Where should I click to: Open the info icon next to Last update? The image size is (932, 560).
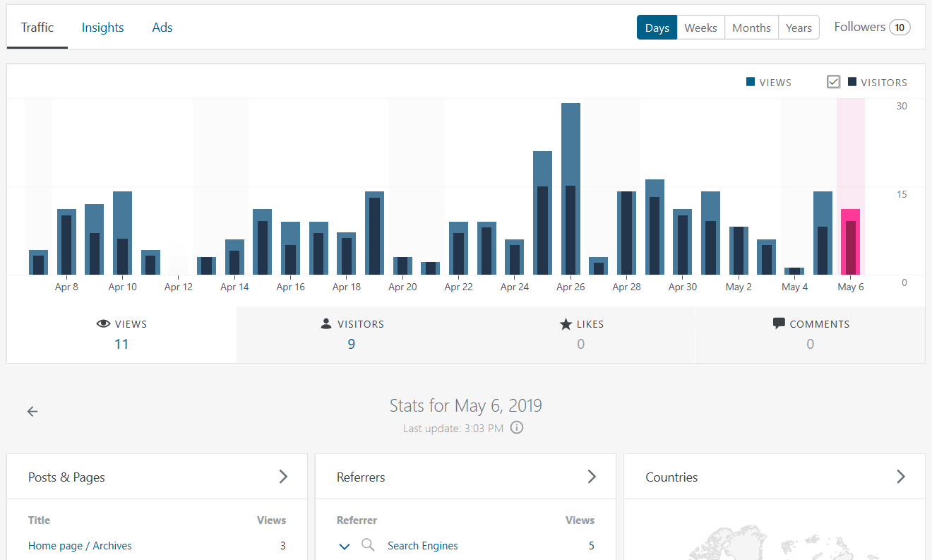(x=517, y=428)
